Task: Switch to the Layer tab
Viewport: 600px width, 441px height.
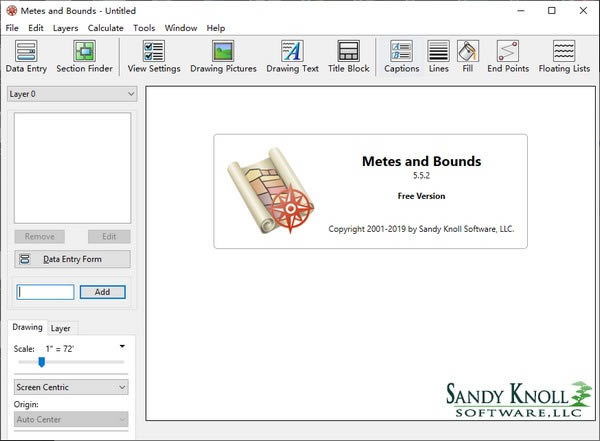Action: tap(61, 328)
